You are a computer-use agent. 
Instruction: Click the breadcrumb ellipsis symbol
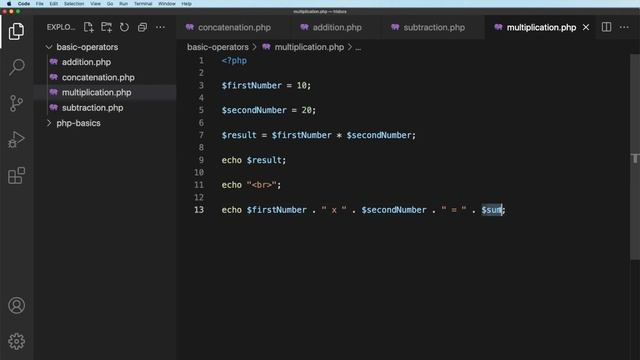coord(358,47)
